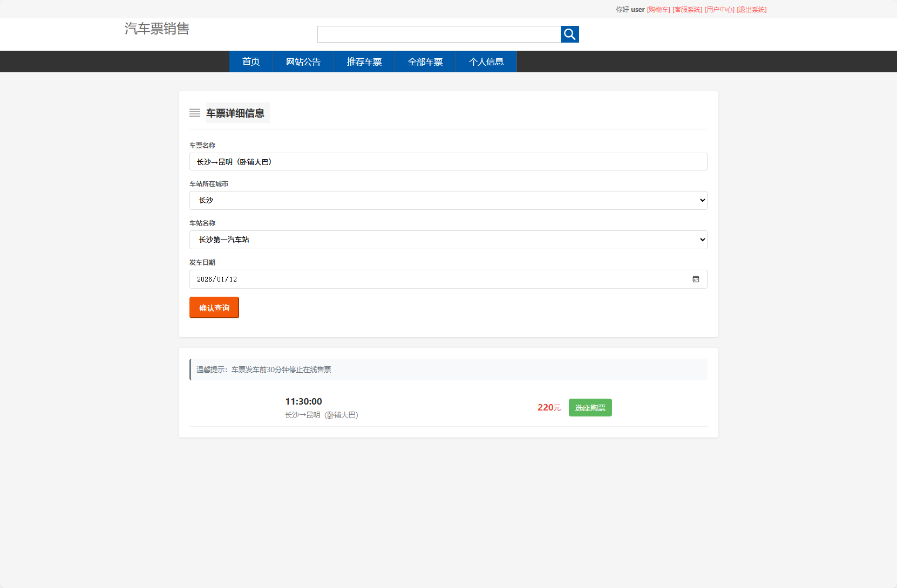Viewport: 897px width, 588px height.
Task: Switch to the 网站公告 tab
Action: tap(303, 61)
